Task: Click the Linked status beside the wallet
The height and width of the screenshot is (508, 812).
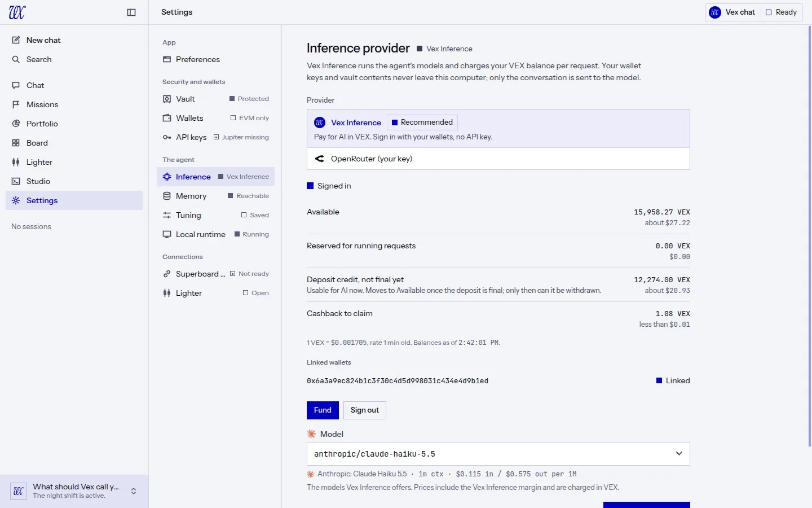Action: pos(673,380)
